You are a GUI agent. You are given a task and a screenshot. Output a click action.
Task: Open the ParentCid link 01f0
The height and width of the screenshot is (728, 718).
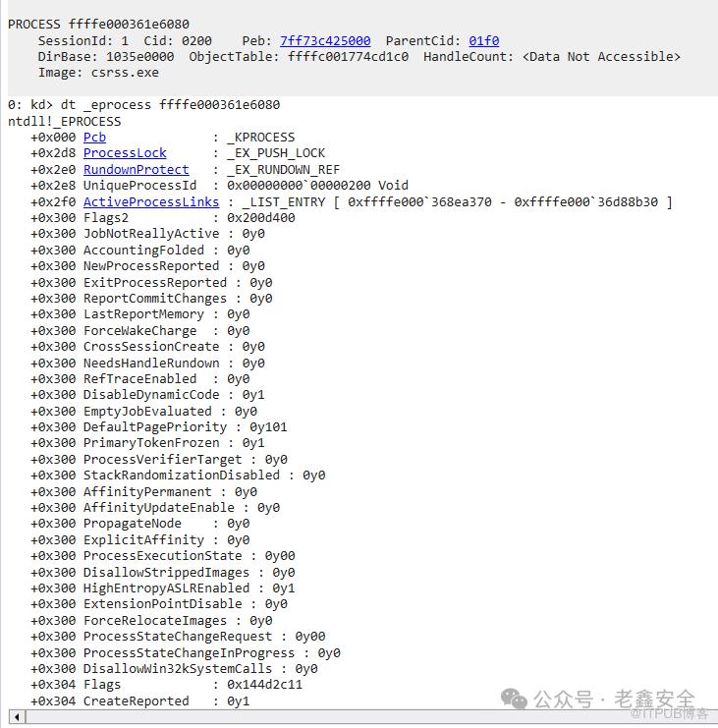tap(483, 41)
